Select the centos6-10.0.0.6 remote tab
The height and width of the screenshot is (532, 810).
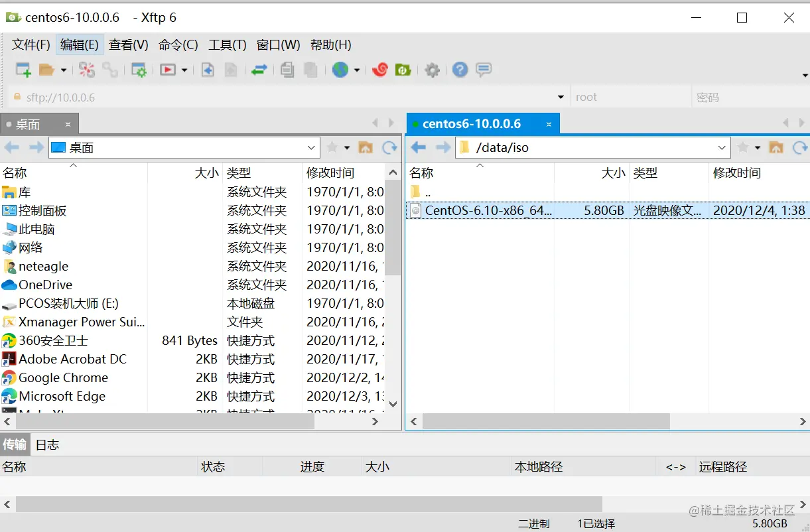(482, 123)
